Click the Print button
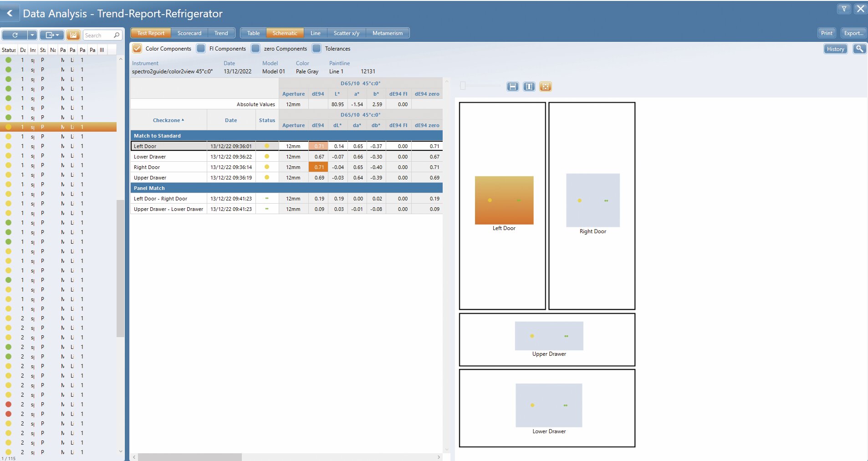The height and width of the screenshot is (461, 868). click(x=827, y=33)
